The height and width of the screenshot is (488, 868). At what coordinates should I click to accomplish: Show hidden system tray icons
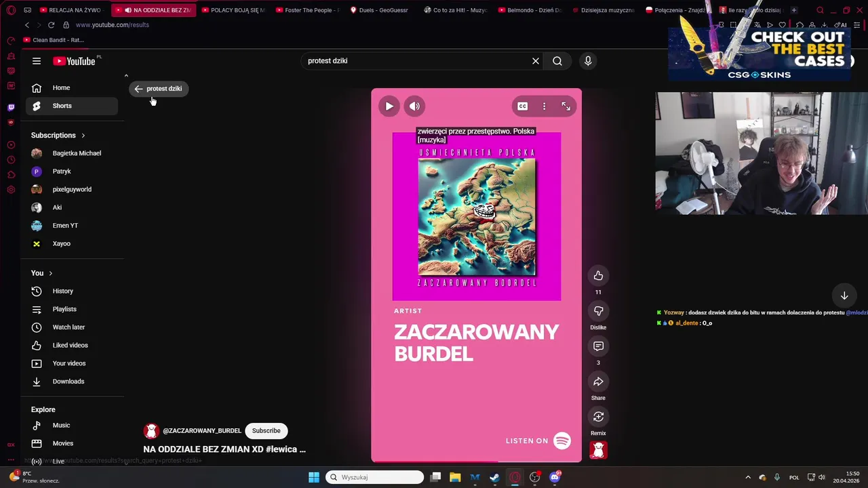tap(748, 477)
